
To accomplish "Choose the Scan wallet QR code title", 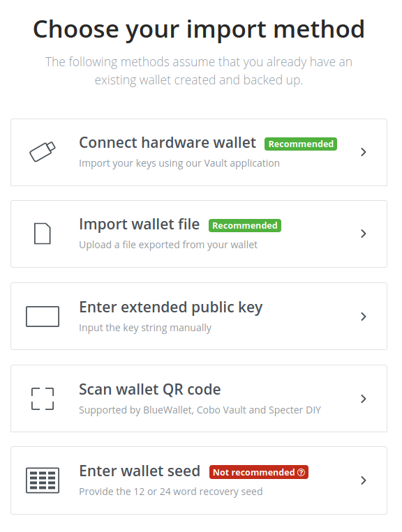I will point(150,390).
